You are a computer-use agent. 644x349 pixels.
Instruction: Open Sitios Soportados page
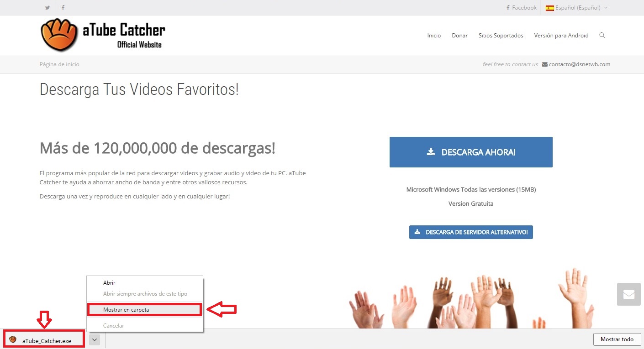[501, 35]
